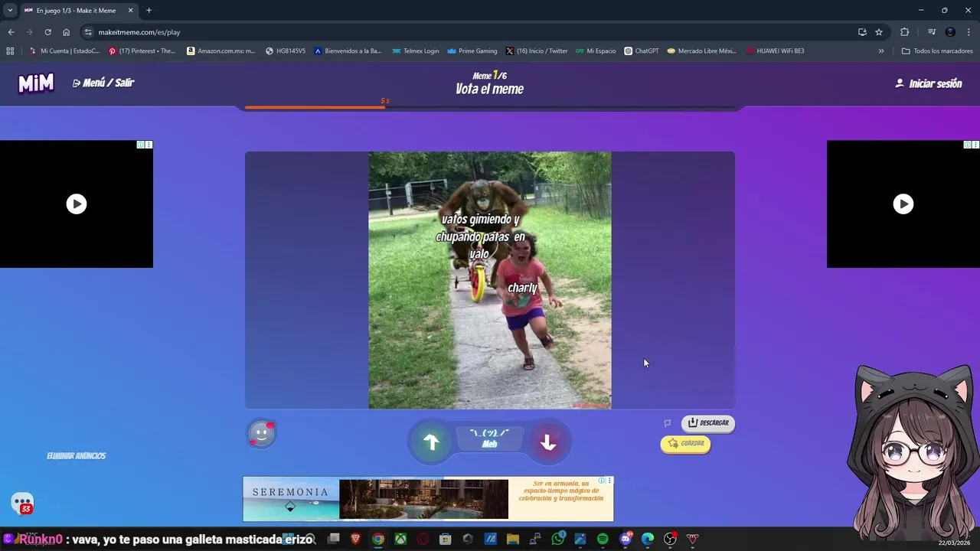Downvote the meme with the down arrow
The image size is (980, 551).
pos(548,442)
